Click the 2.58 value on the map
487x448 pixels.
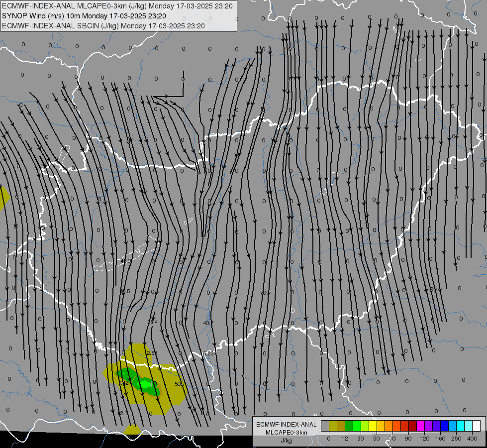[x=152, y=353]
